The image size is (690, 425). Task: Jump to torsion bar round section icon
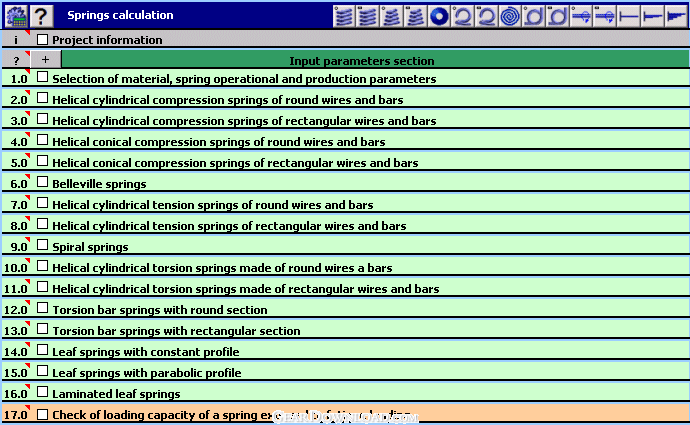(582, 16)
